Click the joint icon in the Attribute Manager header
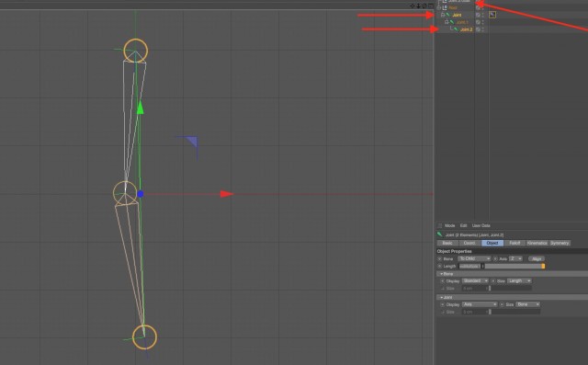 [x=439, y=234]
